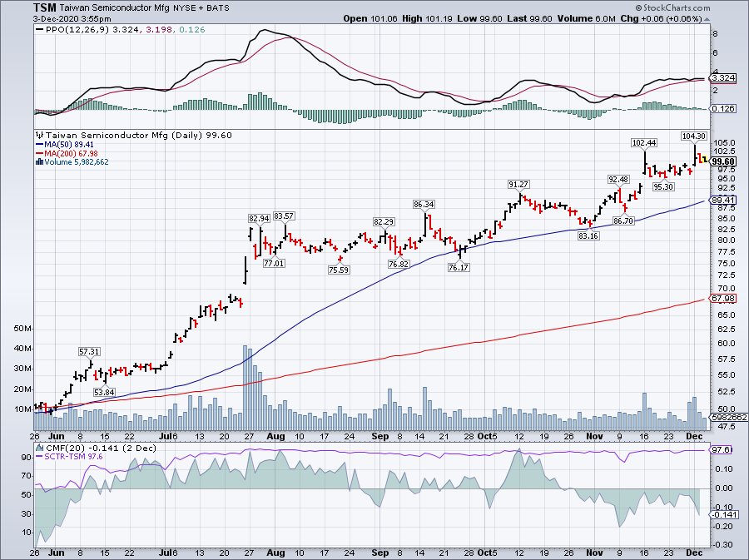Click the yellow-highlighted 99.60 last price tag on the axis

click(x=723, y=161)
